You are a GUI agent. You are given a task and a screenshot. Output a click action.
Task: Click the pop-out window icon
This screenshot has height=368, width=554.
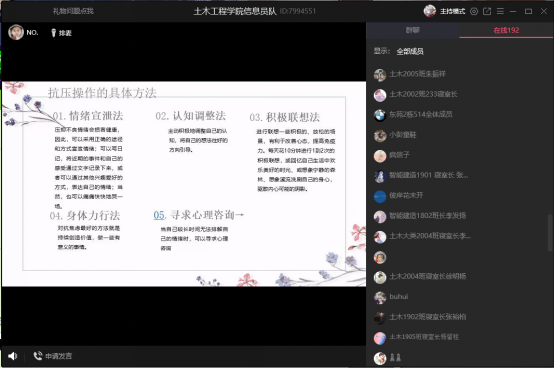tap(487, 11)
